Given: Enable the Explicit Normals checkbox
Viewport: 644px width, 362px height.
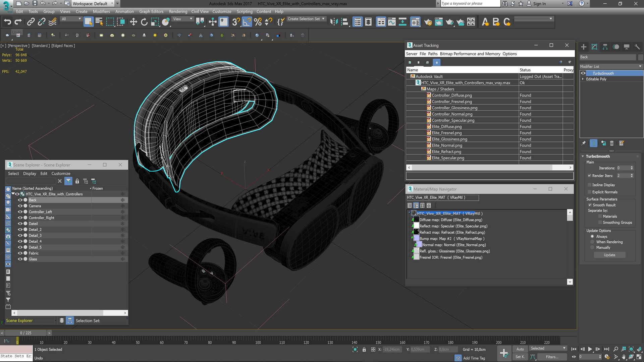Looking at the screenshot, I should click(x=589, y=192).
